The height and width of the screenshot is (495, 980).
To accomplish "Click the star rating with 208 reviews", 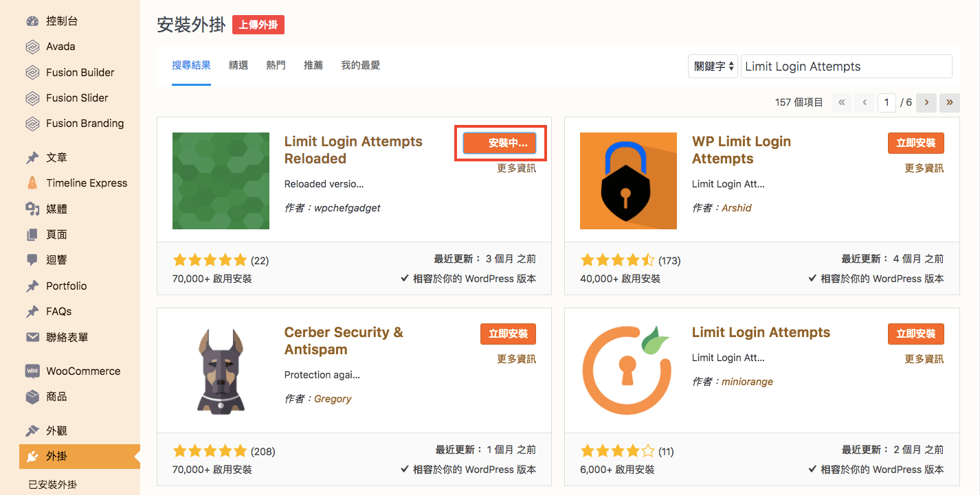I will pyautogui.click(x=210, y=451).
